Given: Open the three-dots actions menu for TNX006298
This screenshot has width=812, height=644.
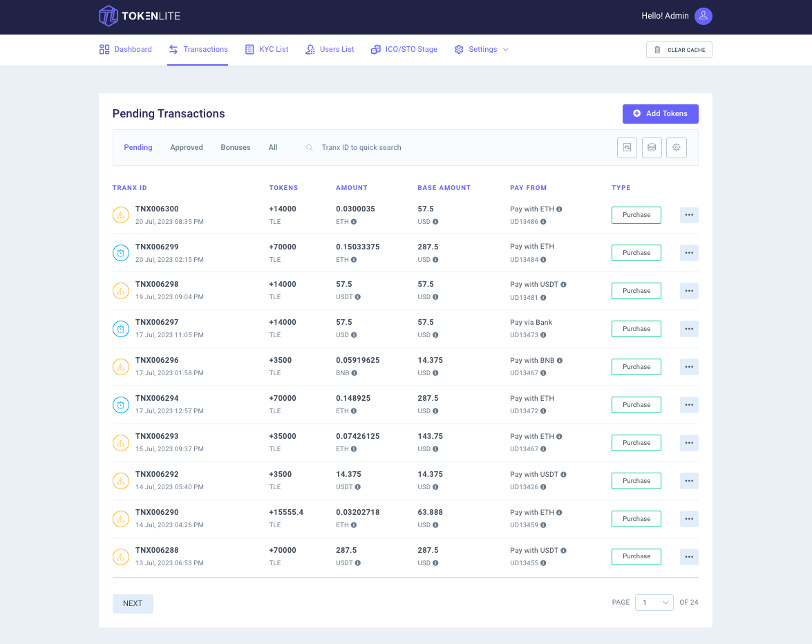Looking at the screenshot, I should (689, 291).
